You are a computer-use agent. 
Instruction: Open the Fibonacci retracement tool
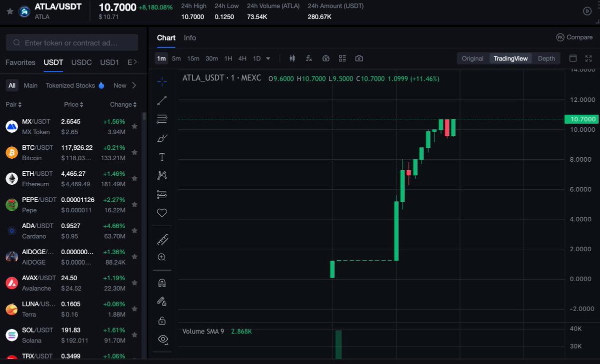point(162,119)
